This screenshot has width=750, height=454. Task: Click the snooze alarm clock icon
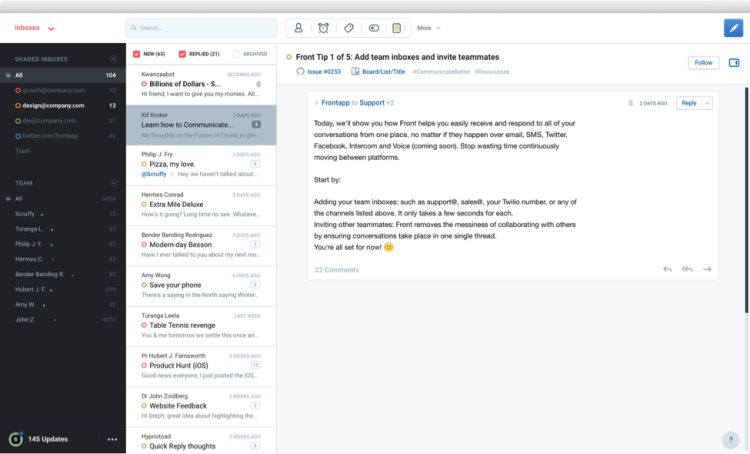click(323, 28)
